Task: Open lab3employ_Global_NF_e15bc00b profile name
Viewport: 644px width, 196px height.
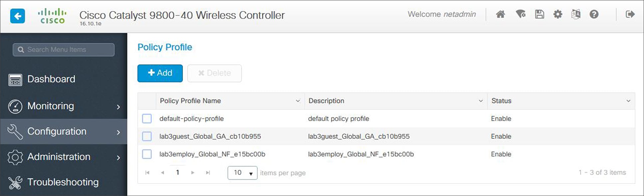Action: point(212,154)
